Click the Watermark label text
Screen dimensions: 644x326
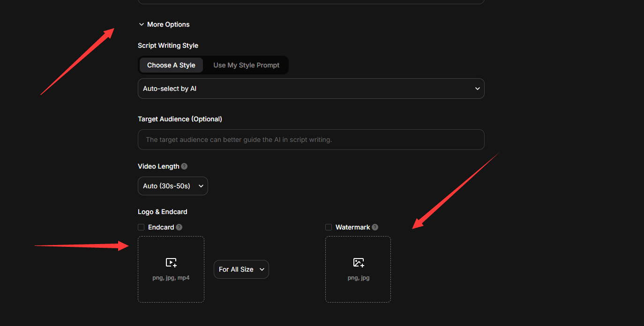tap(352, 227)
